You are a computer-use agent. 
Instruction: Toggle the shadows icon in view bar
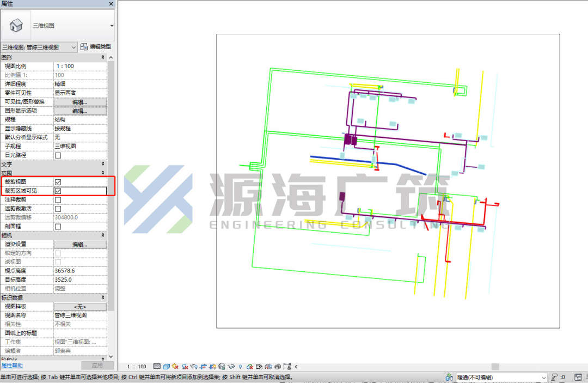coord(185,367)
